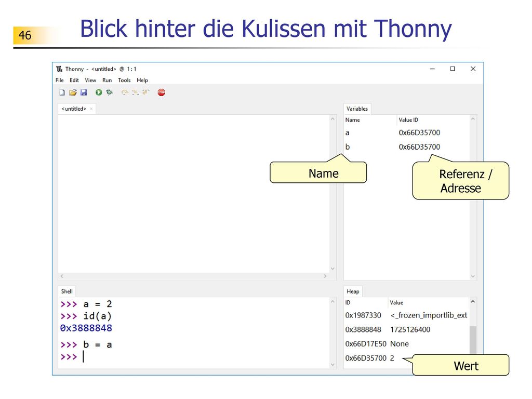Select the Variables panel tab
This screenshot has width=532, height=399.
coord(357,109)
